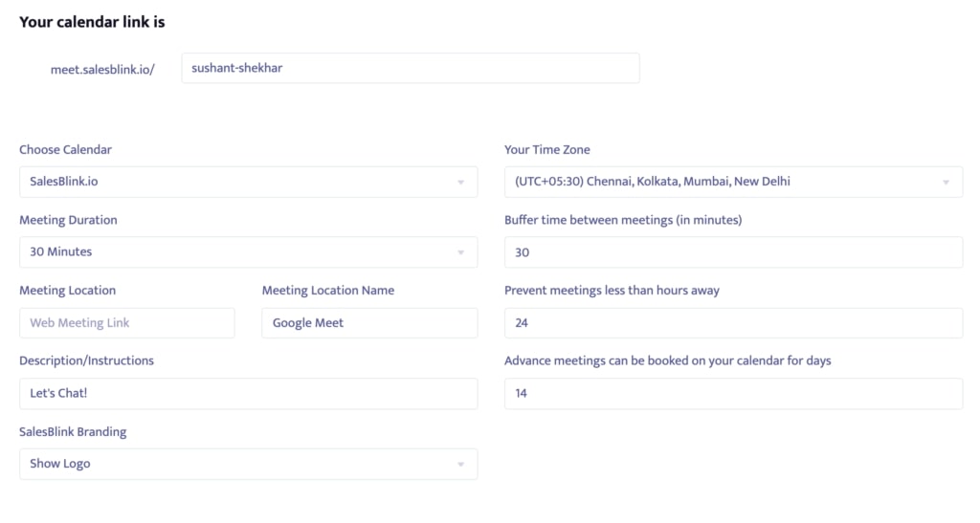The height and width of the screenshot is (523, 980).
Task: Click the Your Time Zone label
Action: [x=546, y=150]
